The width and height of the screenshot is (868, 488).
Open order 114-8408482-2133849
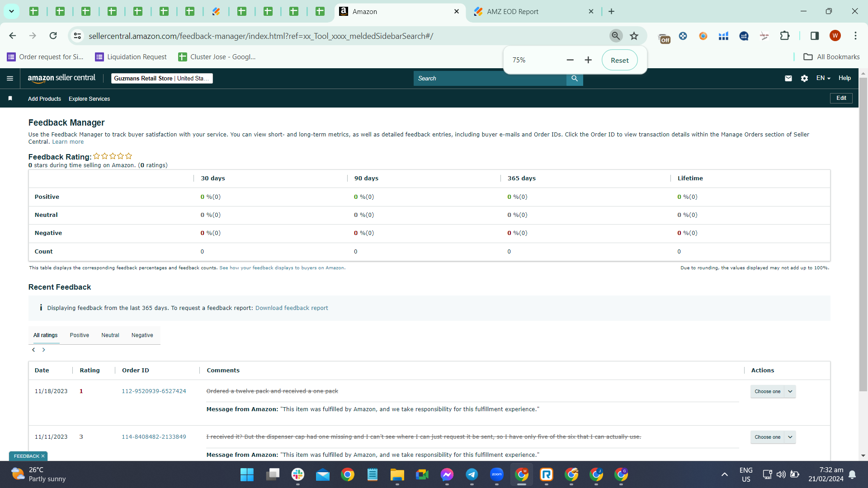coord(154,437)
